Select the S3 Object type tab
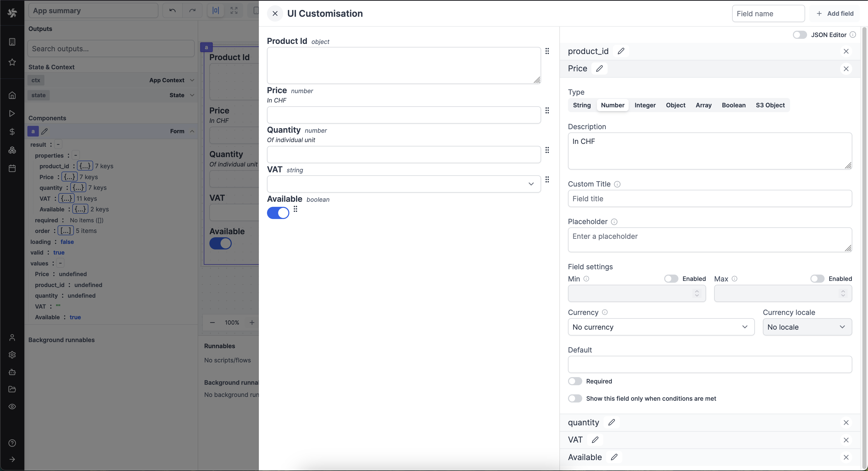The image size is (868, 471). tap(770, 105)
